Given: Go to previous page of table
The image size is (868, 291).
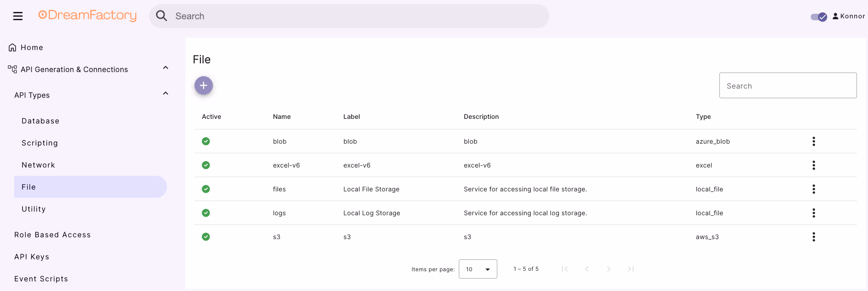Looking at the screenshot, I should (587, 269).
